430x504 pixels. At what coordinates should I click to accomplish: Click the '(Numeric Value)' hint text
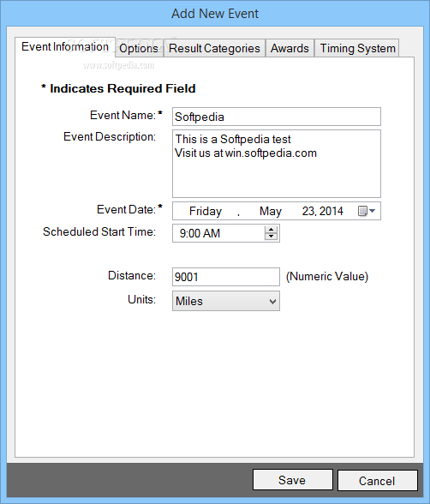[x=327, y=276]
